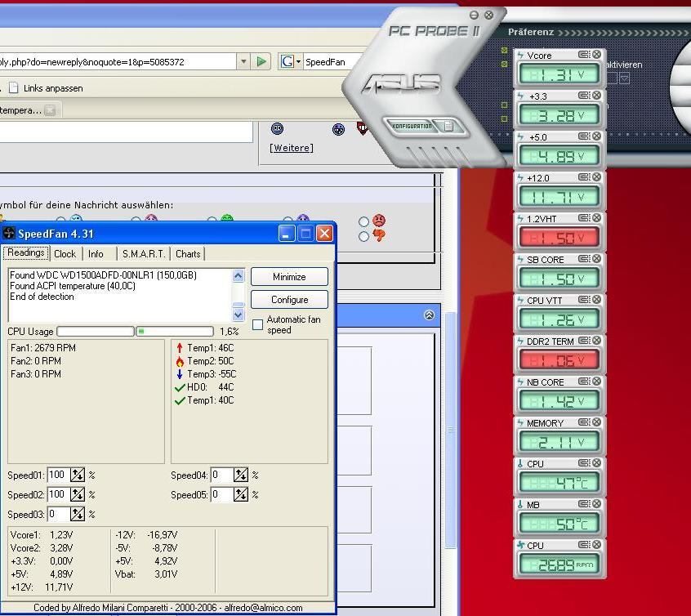Screen dimensions: 691x616
Task: Select the angry face post icon radio button
Action: (363, 221)
